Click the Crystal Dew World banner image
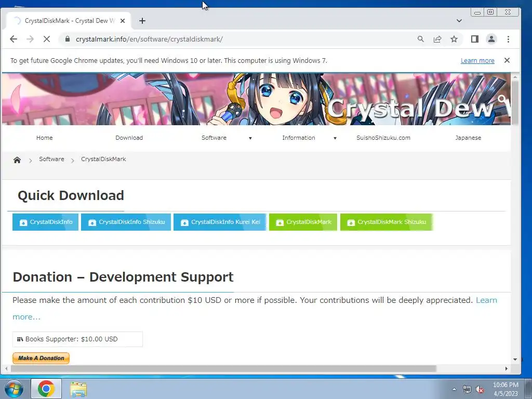Viewport: 532px width, 399px height. [x=256, y=99]
